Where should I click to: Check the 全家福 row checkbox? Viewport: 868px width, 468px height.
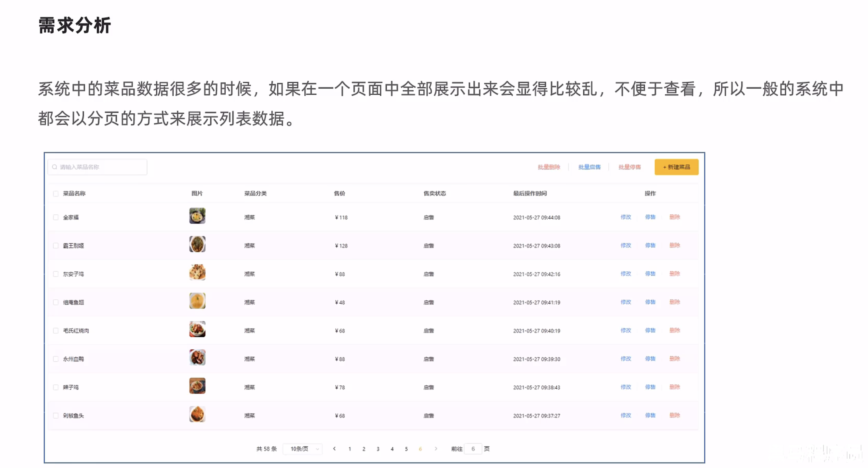(56, 217)
